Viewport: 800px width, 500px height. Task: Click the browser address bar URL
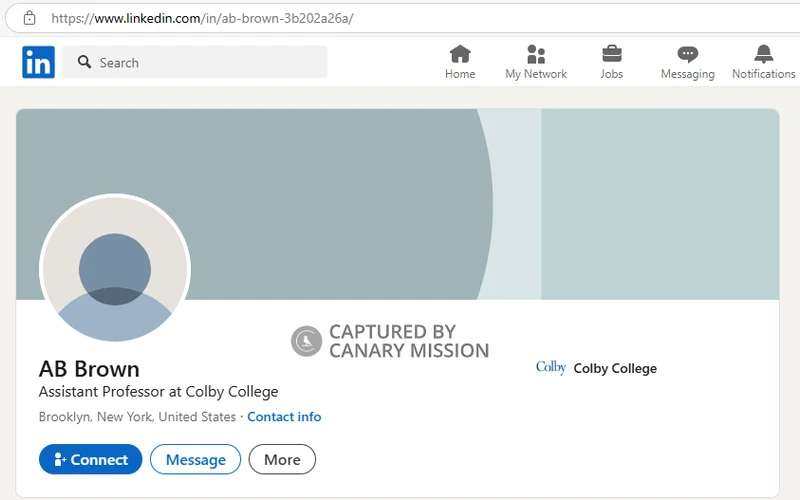pos(202,18)
